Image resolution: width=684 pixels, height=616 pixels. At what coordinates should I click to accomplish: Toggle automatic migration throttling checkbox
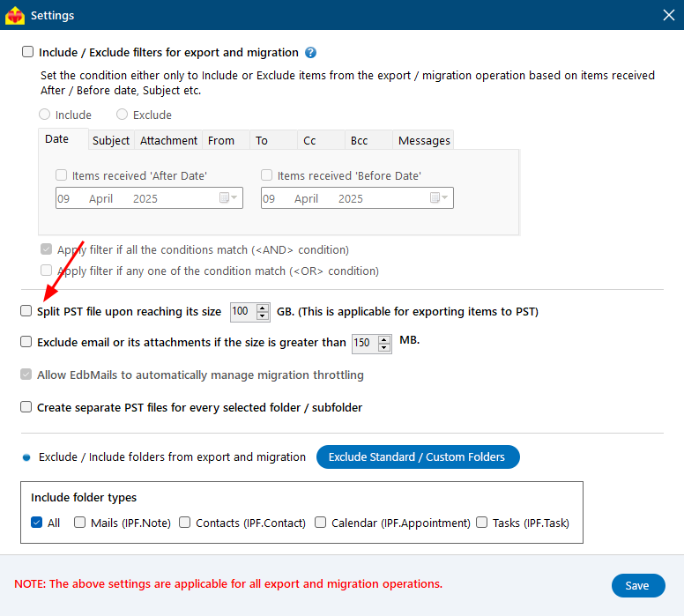(x=26, y=375)
